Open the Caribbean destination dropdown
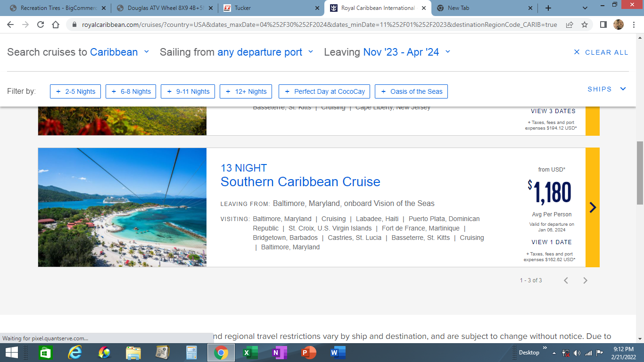Screen dimensions: 644x362 (x=120, y=52)
